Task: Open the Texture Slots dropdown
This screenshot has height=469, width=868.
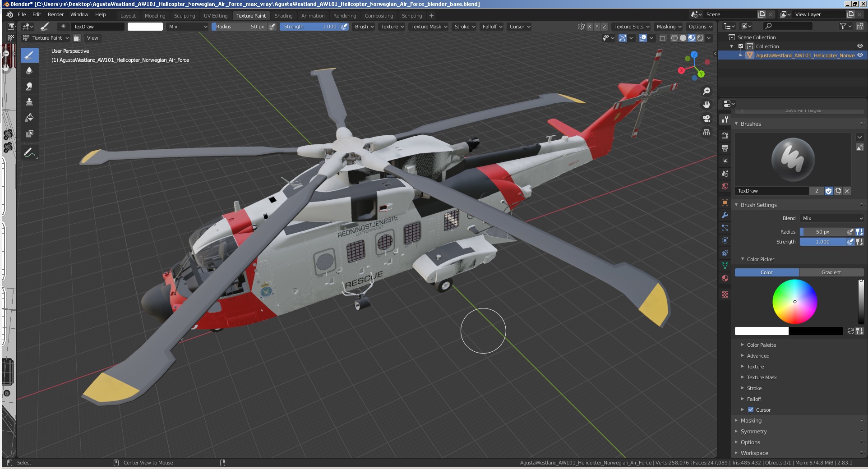Action: [631, 27]
